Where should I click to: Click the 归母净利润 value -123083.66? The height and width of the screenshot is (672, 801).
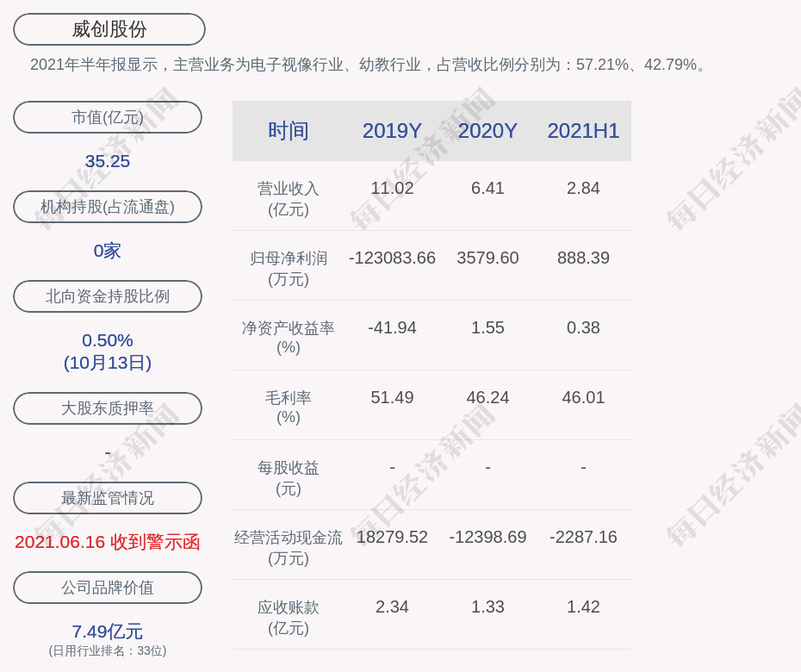(x=392, y=258)
